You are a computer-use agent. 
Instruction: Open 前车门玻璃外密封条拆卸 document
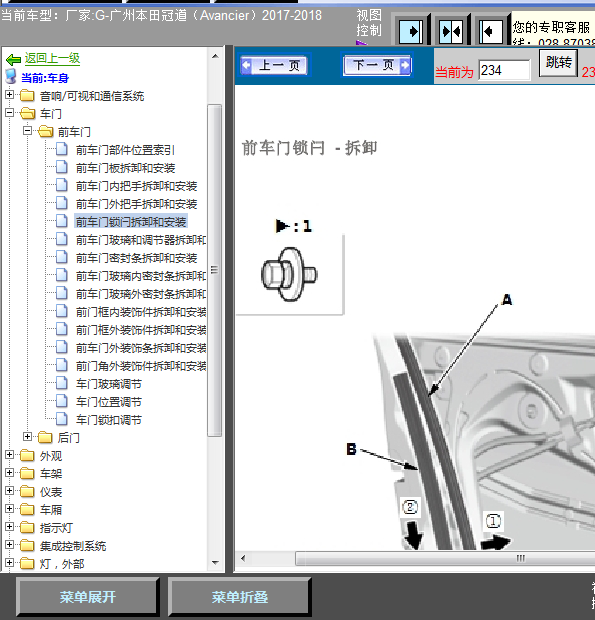click(140, 294)
